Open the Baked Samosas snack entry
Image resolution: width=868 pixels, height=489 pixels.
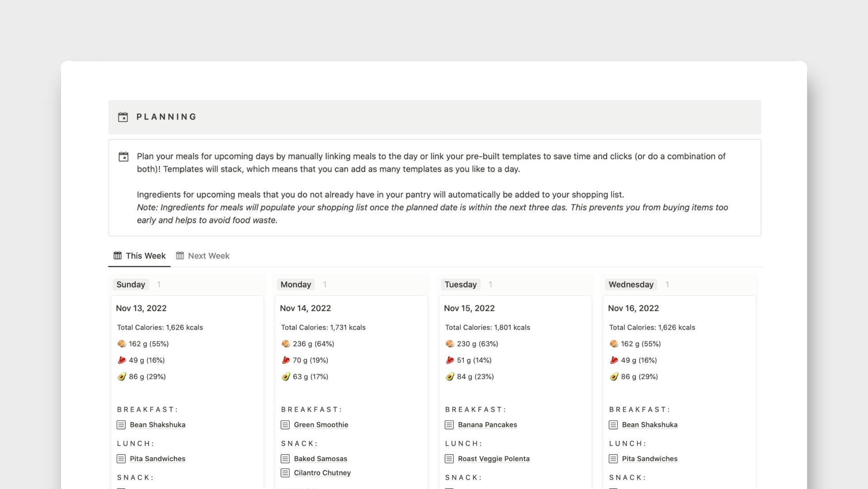321,458
